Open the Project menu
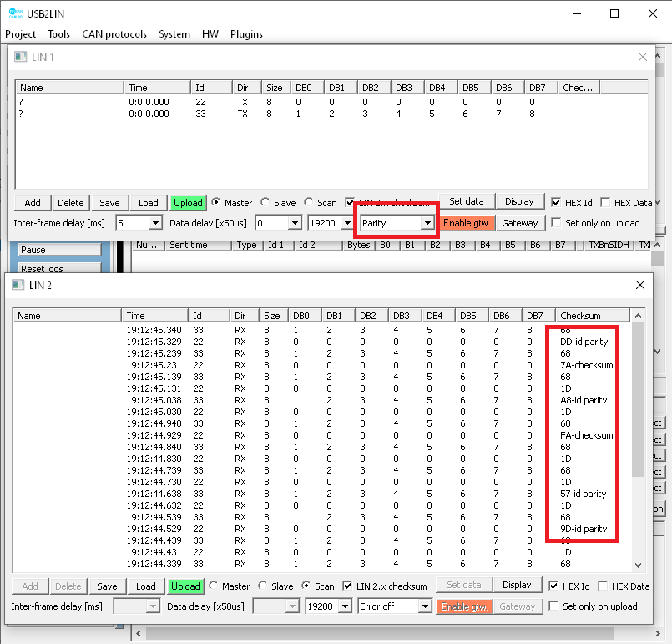This screenshot has width=672, height=644. pos(20,34)
